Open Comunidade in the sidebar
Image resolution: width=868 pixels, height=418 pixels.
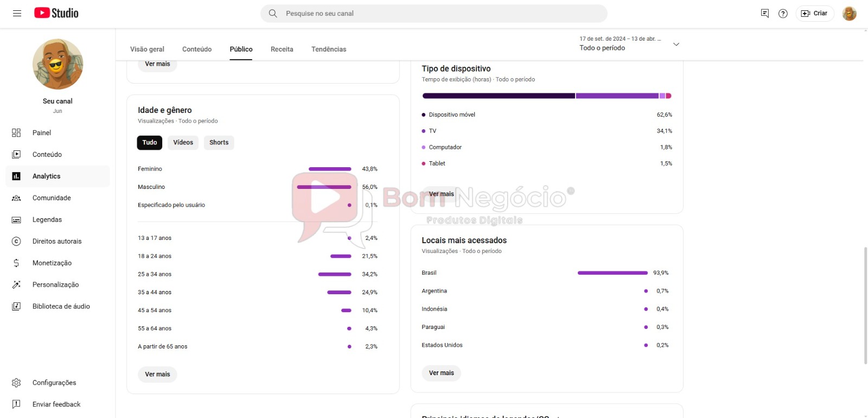tap(58, 198)
